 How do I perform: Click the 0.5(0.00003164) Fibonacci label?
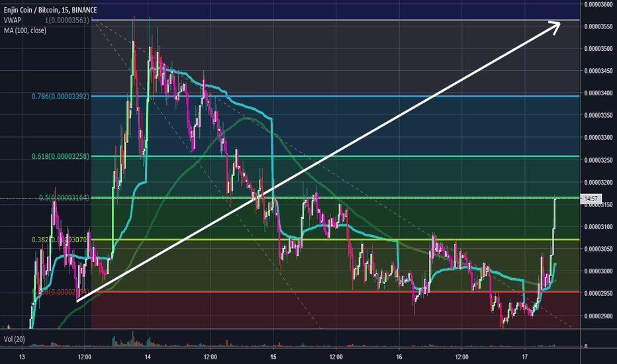coord(64,197)
